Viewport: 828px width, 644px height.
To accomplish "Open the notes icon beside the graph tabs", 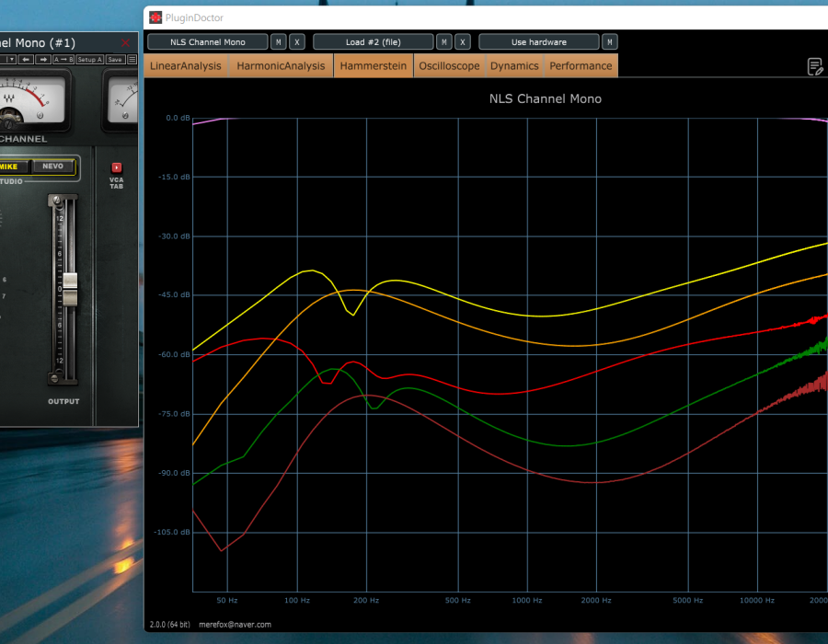I will point(815,66).
